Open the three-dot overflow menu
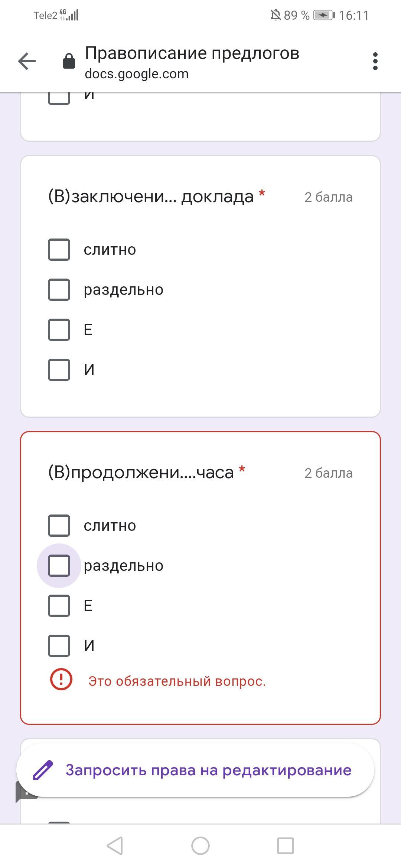The image size is (401, 868). 375,61
